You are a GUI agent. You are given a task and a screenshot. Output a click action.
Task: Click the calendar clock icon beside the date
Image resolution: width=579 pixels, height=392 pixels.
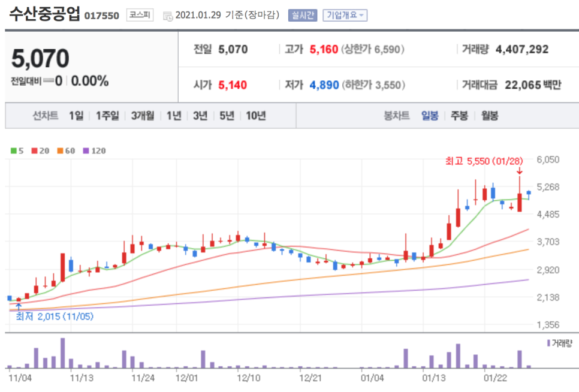168,16
